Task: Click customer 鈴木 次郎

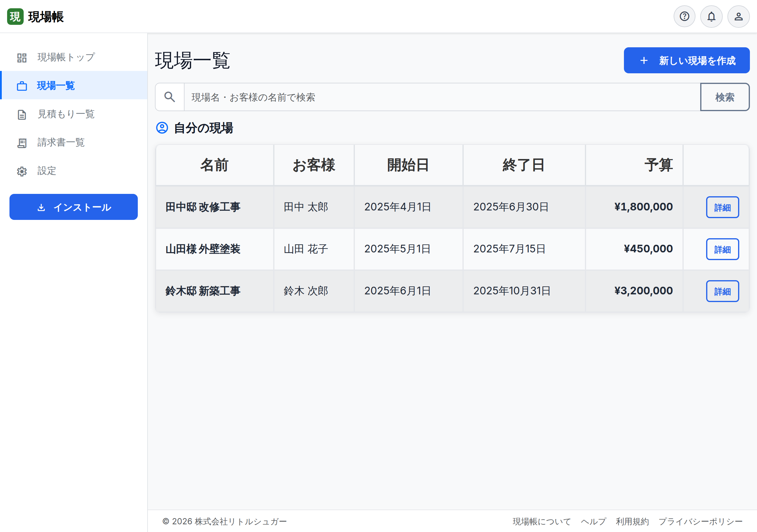Action: tap(306, 291)
